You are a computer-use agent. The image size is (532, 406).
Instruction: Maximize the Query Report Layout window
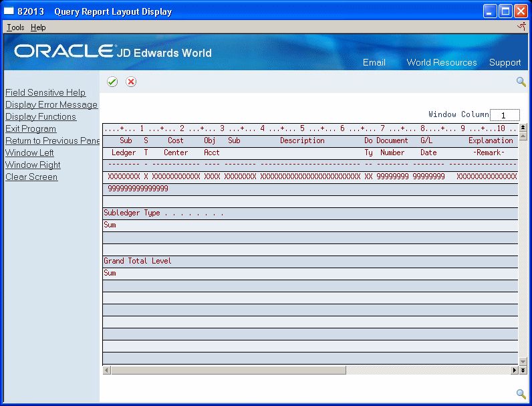[505, 11]
